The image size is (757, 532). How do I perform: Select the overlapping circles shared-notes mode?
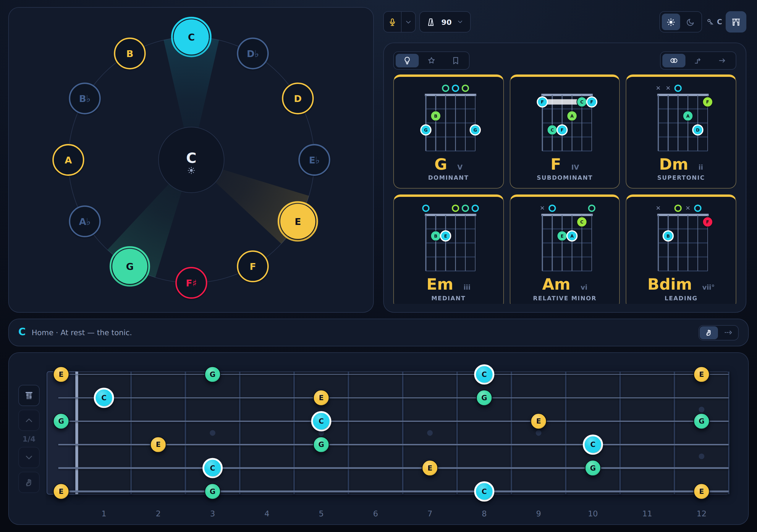[674, 61]
